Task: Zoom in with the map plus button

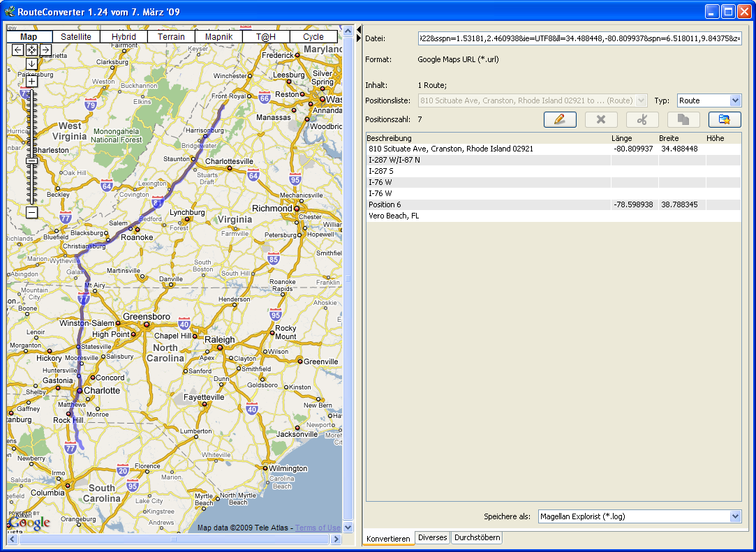Action: pyautogui.click(x=31, y=81)
